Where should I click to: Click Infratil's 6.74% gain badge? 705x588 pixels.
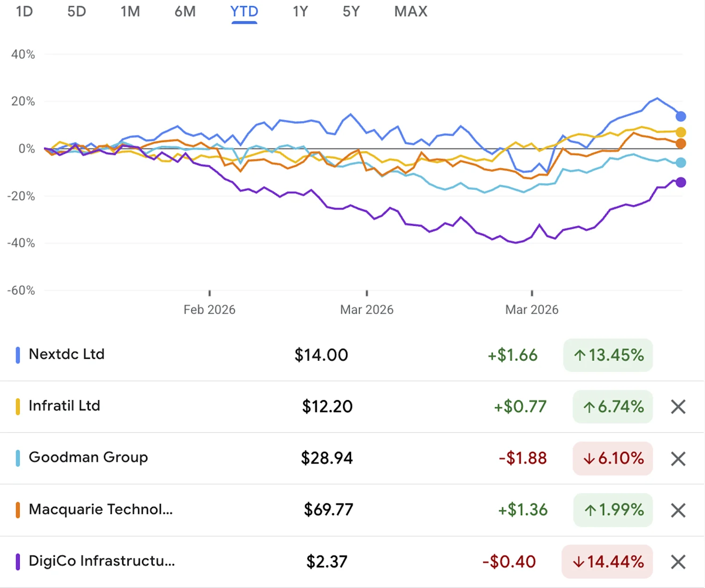pos(613,407)
